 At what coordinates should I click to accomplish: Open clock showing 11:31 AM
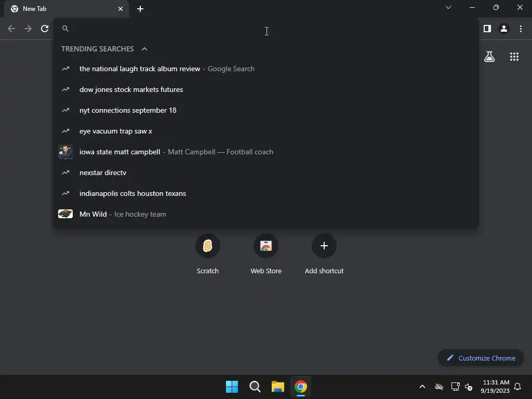click(x=495, y=387)
